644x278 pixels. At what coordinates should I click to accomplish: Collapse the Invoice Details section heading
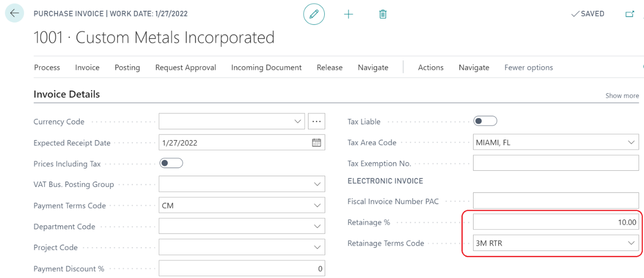67,94
